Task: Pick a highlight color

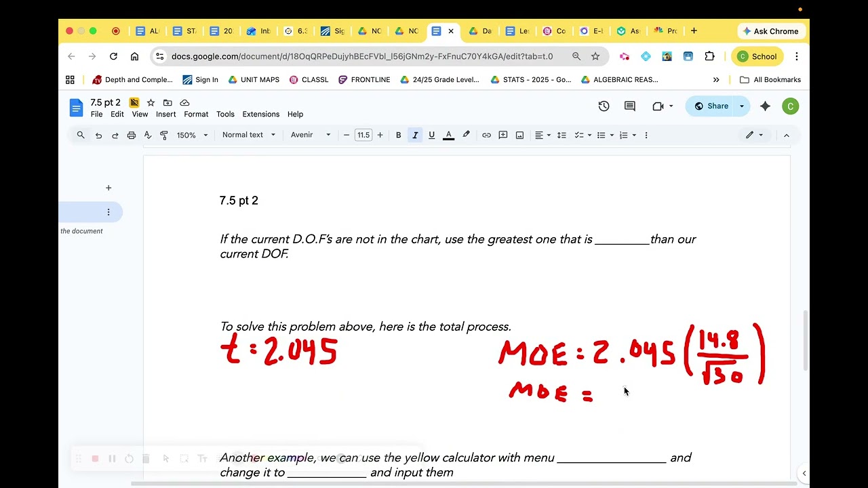Action: click(x=466, y=135)
